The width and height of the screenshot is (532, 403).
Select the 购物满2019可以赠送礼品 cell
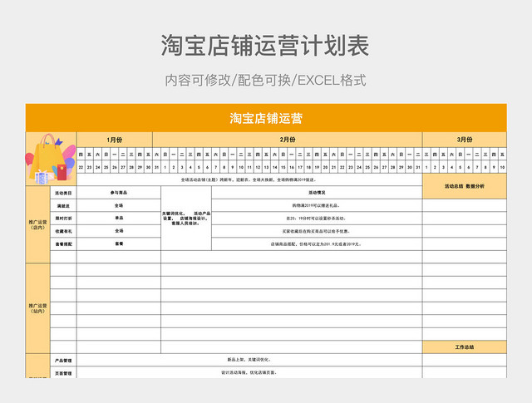click(x=317, y=205)
